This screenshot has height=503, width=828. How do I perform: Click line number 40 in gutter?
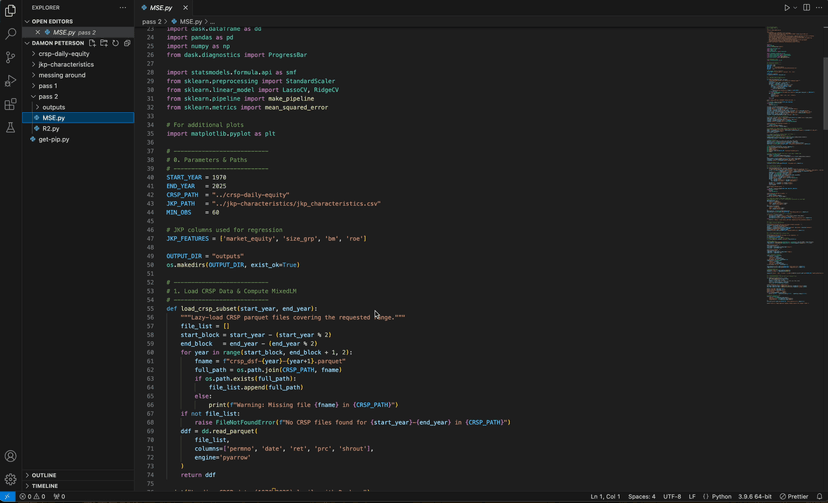[x=150, y=177]
